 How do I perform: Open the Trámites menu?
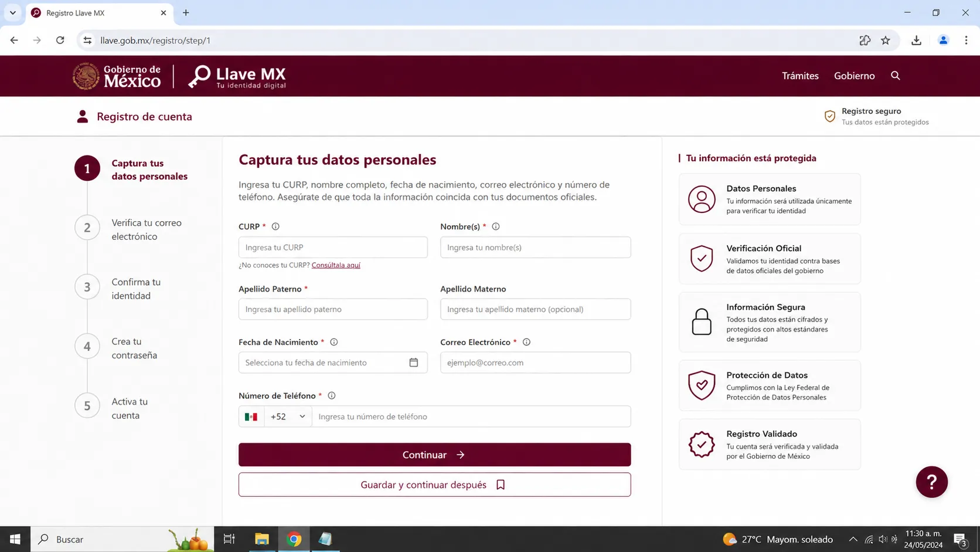pos(800,76)
